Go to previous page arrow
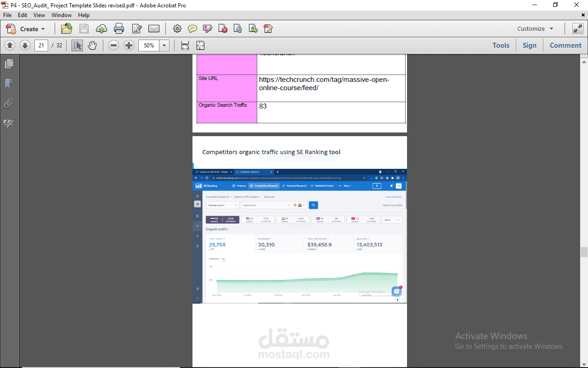The height and width of the screenshot is (368, 588). tap(10, 46)
